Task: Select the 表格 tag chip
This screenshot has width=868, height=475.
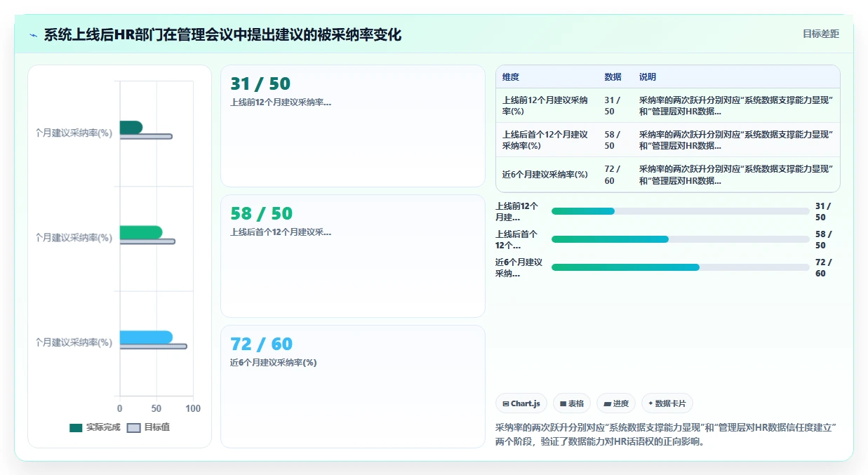Action: click(572, 403)
